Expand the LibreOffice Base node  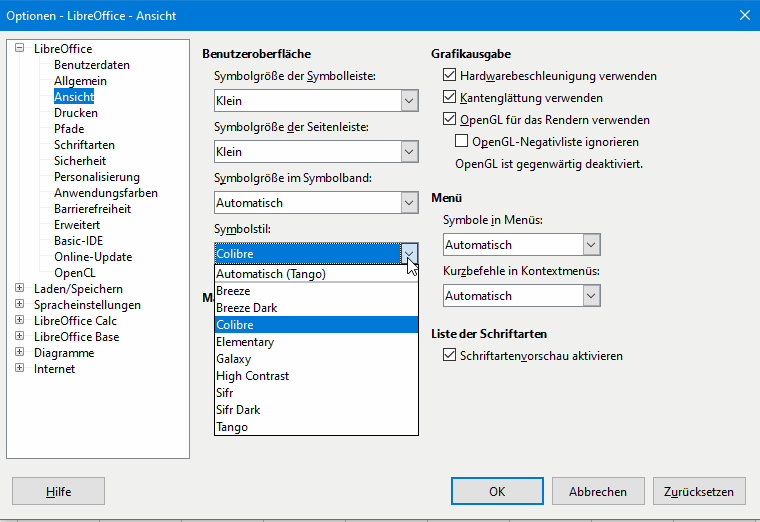[x=19, y=336]
